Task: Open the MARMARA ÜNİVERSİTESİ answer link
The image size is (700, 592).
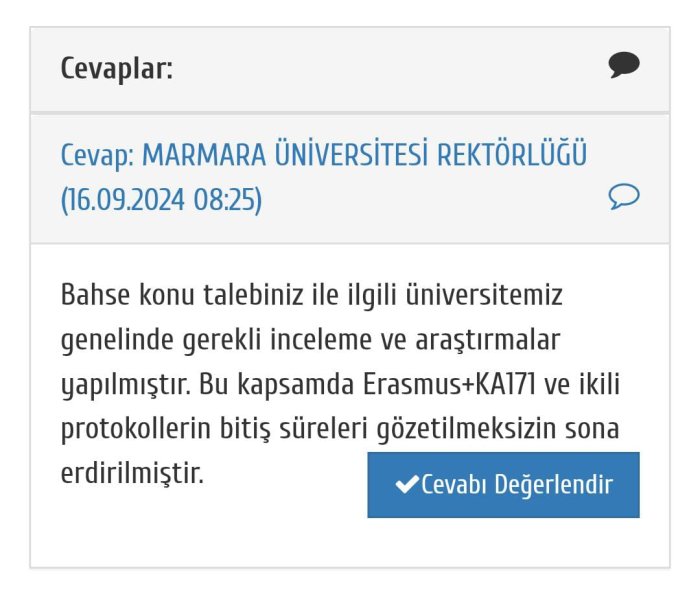Action: tap(322, 156)
